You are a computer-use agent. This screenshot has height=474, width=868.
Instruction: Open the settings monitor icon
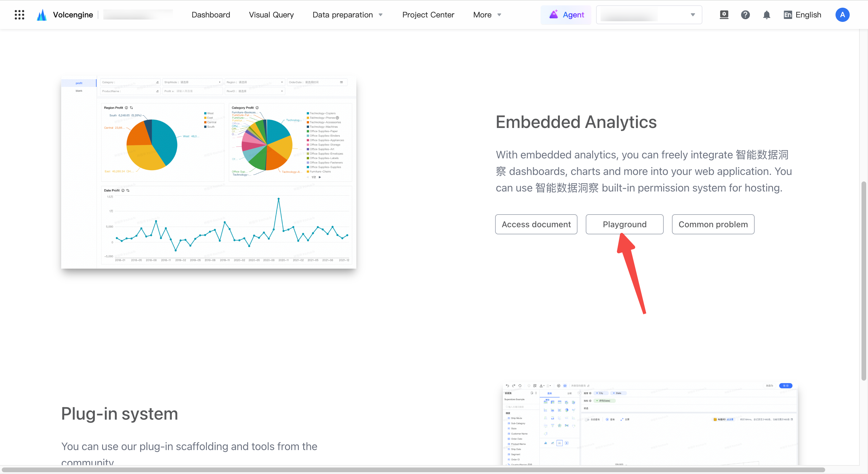click(724, 15)
